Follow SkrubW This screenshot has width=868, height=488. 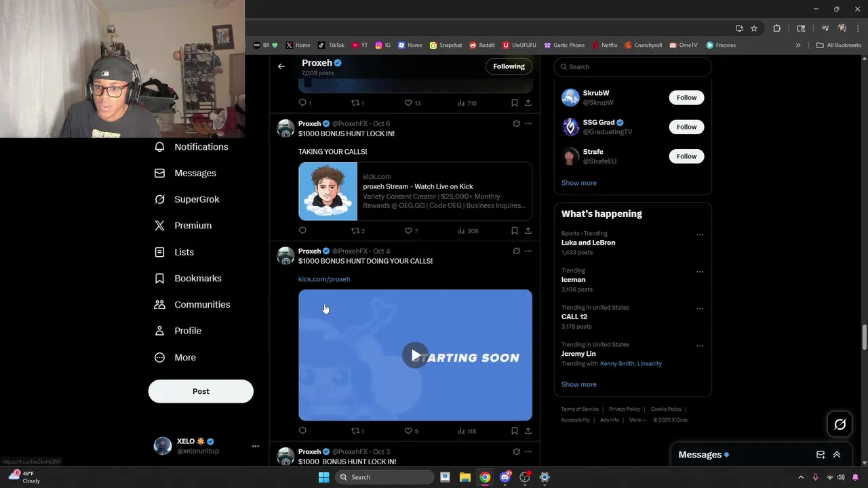click(686, 98)
